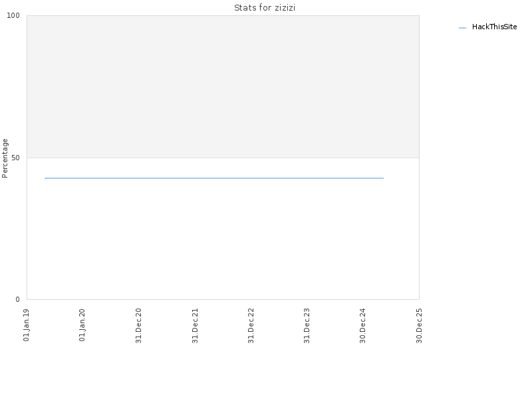
Task: Click the 31.Dec.23 date label
Action: [x=307, y=326]
